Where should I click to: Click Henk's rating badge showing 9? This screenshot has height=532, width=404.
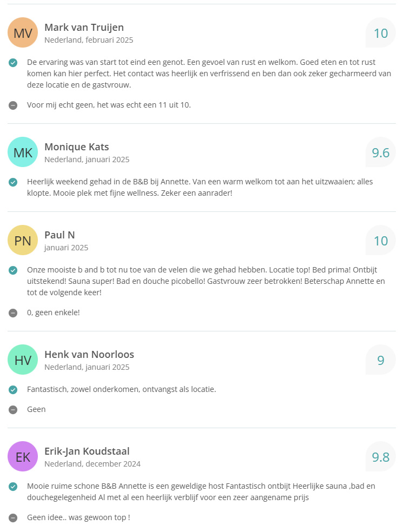tap(381, 360)
